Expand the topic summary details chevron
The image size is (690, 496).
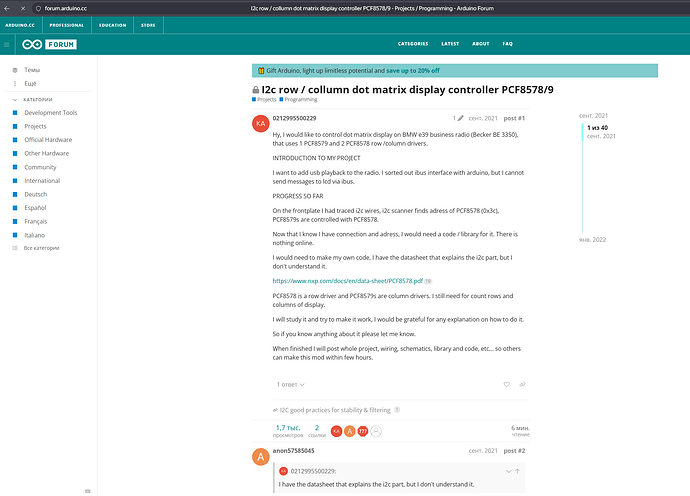[x=376, y=431]
